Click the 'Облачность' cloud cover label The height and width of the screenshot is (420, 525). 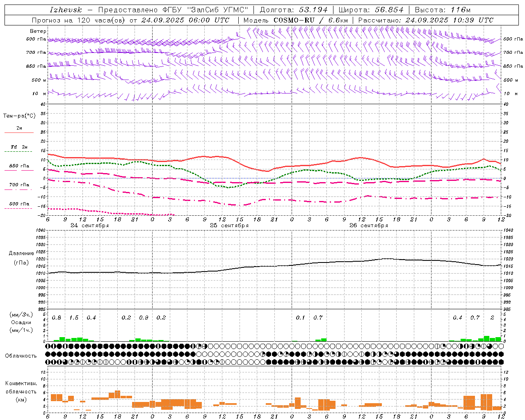point(21,356)
